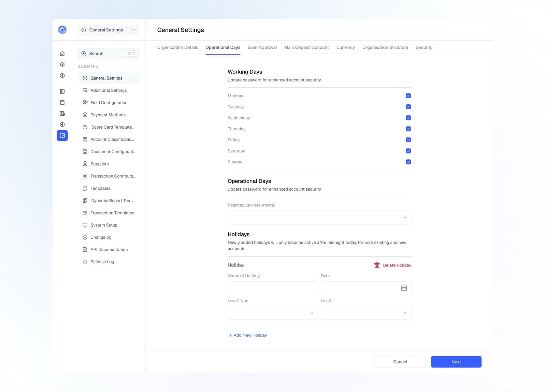Click the app logo icon
Viewport: 546px width, 392px height.
point(62,30)
